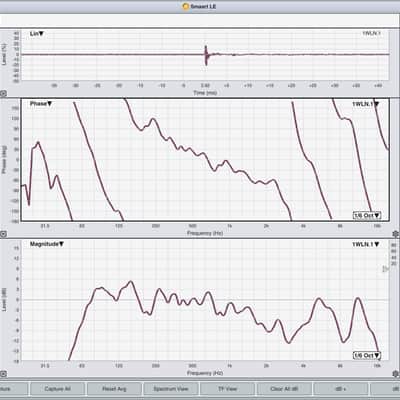Image resolution: width=400 pixels, height=400 pixels.
Task: Collapse the impulse response pane arrow icon
Action: [3, 94]
